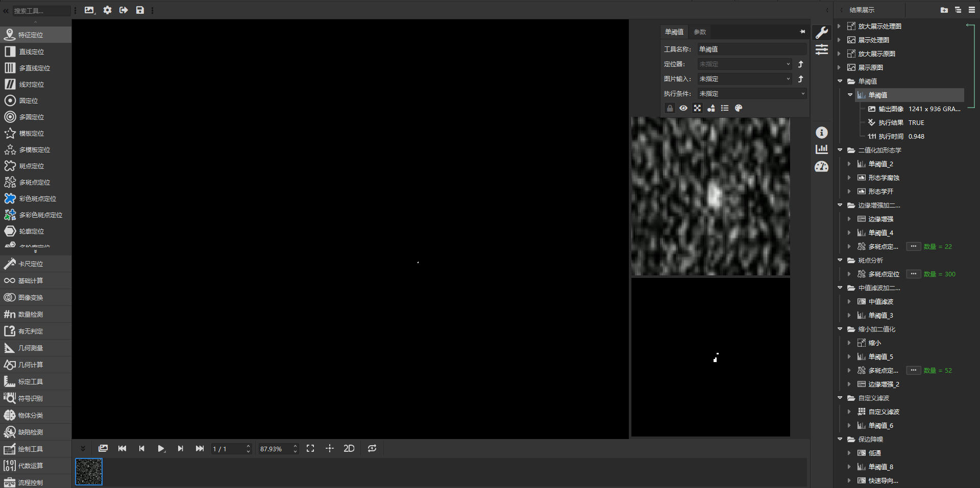This screenshot has width=980, height=488.
Task: Collapse the 二值化加形态学 folder
Action: pyautogui.click(x=840, y=150)
